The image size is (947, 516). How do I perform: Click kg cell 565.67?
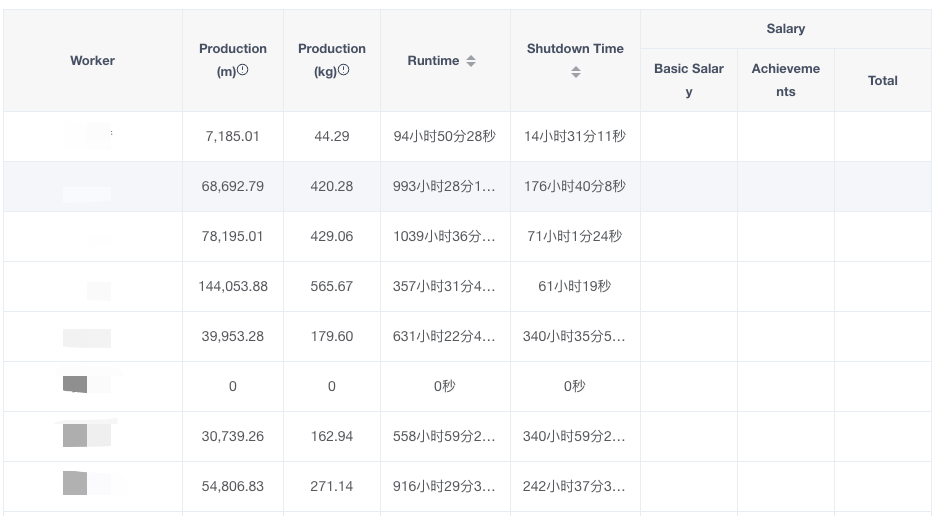tap(332, 287)
